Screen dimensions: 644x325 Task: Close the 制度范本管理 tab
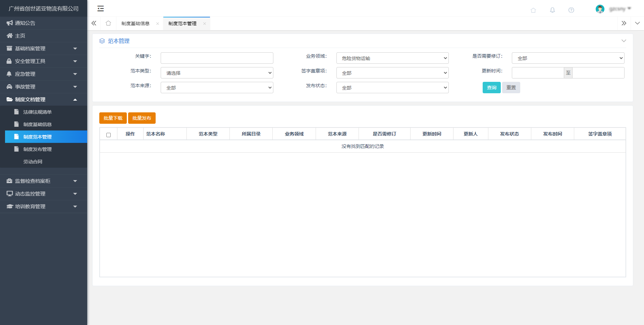click(x=204, y=23)
